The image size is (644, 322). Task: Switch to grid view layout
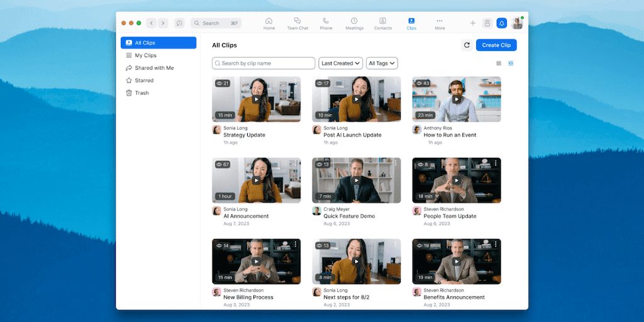pos(511,64)
